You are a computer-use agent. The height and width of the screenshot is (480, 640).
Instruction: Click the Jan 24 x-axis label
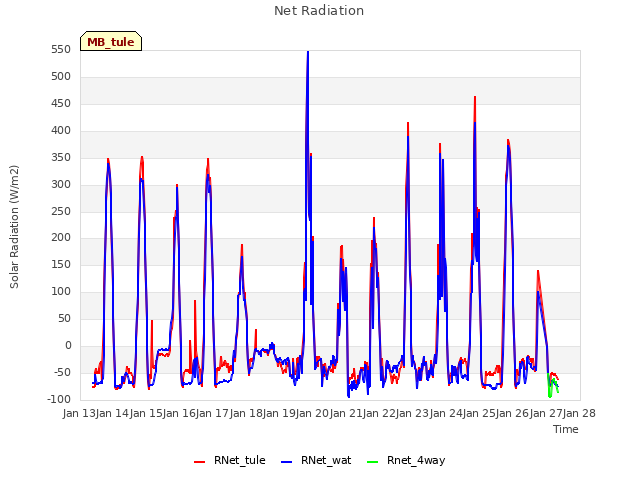tap(446, 413)
